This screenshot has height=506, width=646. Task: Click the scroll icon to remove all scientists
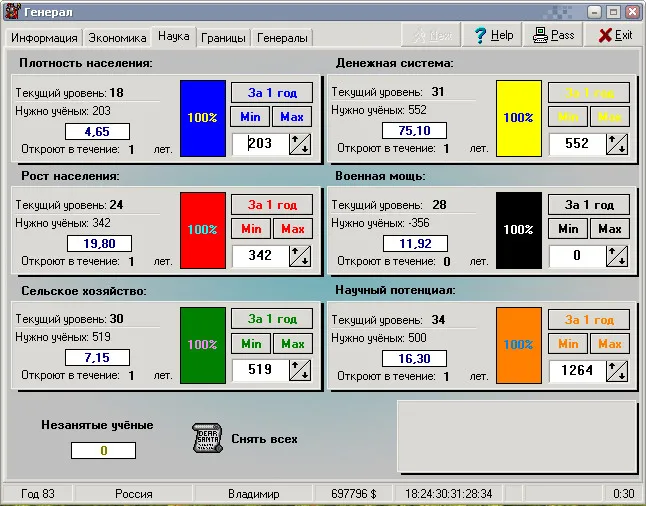click(207, 438)
